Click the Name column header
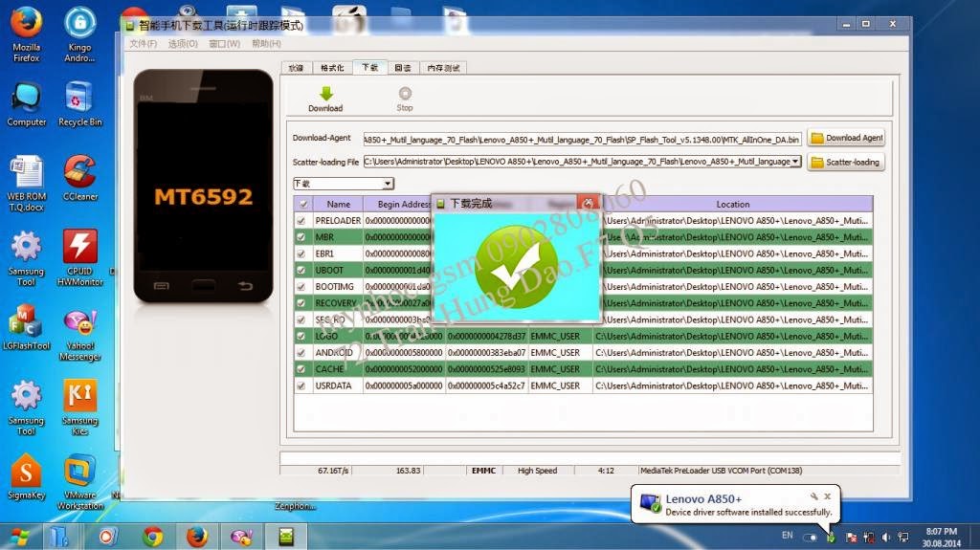This screenshot has width=980, height=550. tap(338, 205)
